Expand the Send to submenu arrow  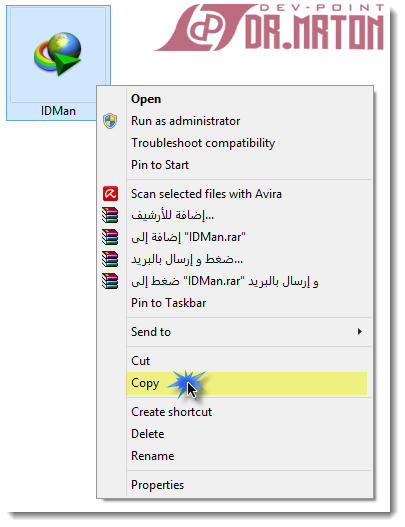pyautogui.click(x=359, y=332)
